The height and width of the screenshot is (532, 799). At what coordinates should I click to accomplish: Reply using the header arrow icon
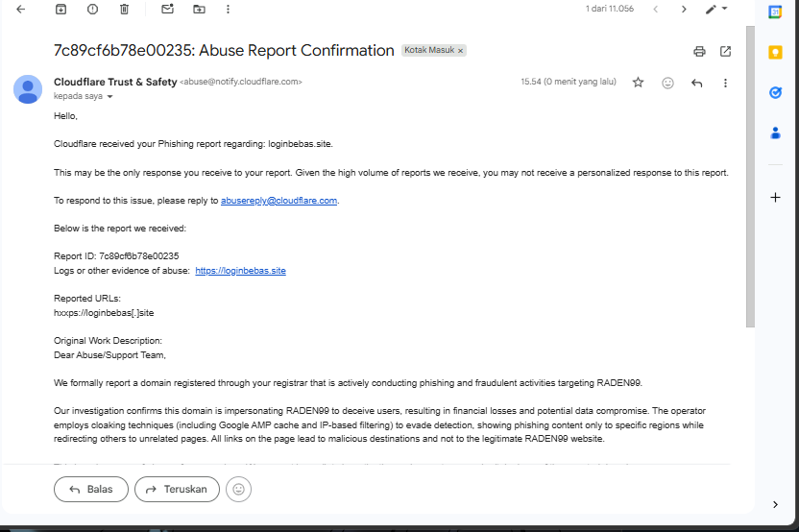point(696,83)
